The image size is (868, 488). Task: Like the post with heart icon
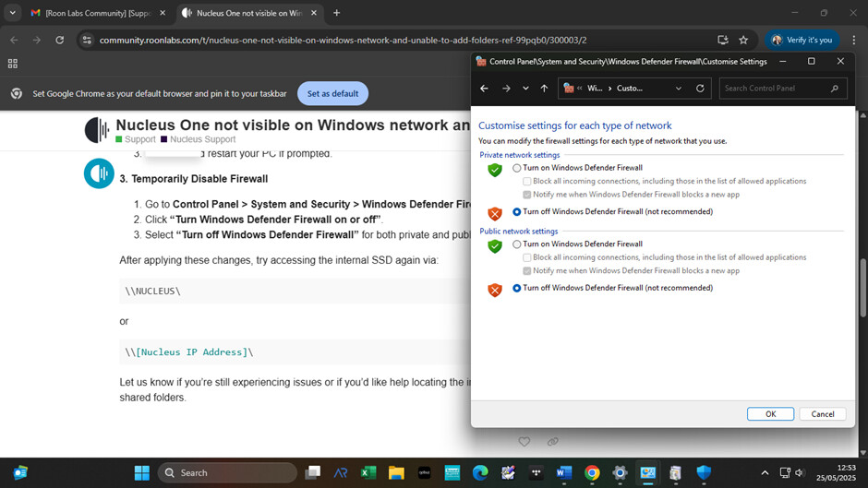524,442
